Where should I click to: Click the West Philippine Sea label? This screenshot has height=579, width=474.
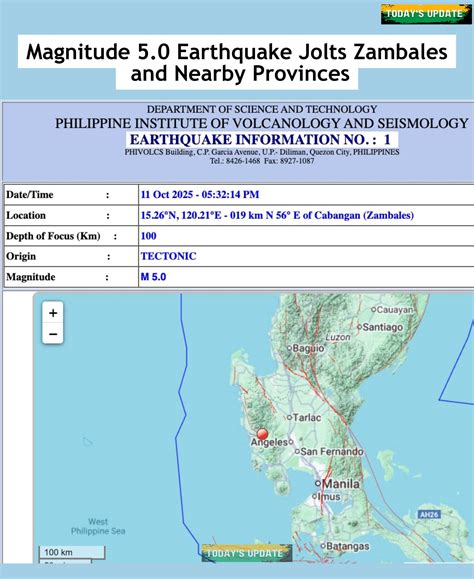point(98,527)
